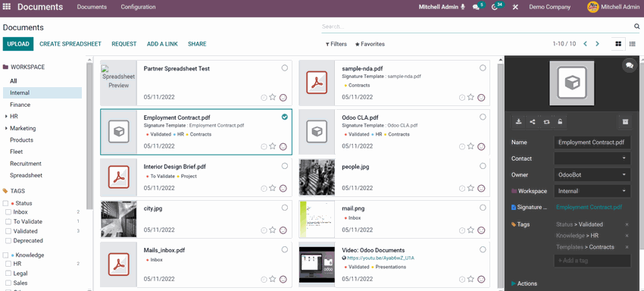The height and width of the screenshot is (291, 644).
Task: Select the Partner Spreadsheet Test card circle
Action: click(x=285, y=68)
